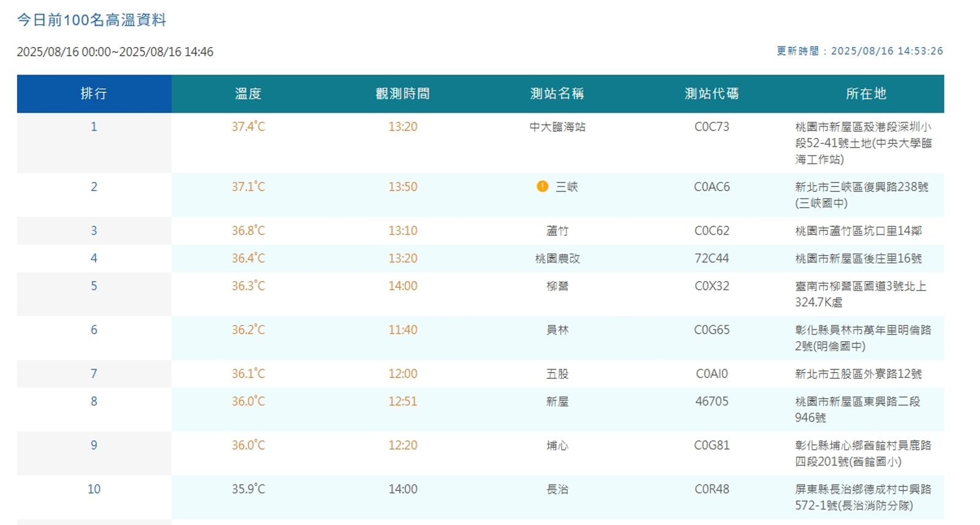The height and width of the screenshot is (525, 980).
Task: Select station code C0AI0 for 五股
Action: tap(711, 374)
